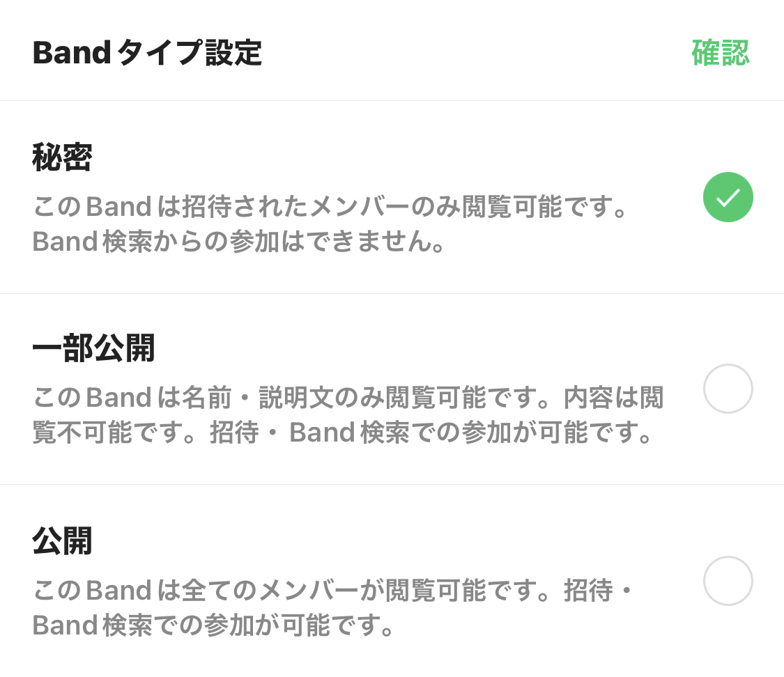Tap the 一部公開 option heading
The height and width of the screenshot is (677, 784).
(93, 348)
